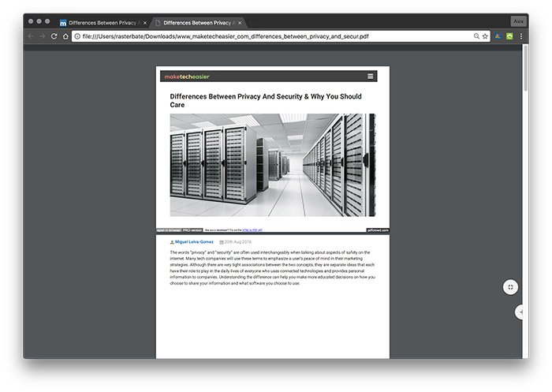Go back with the browser back arrow
552x392 pixels.
(x=31, y=36)
